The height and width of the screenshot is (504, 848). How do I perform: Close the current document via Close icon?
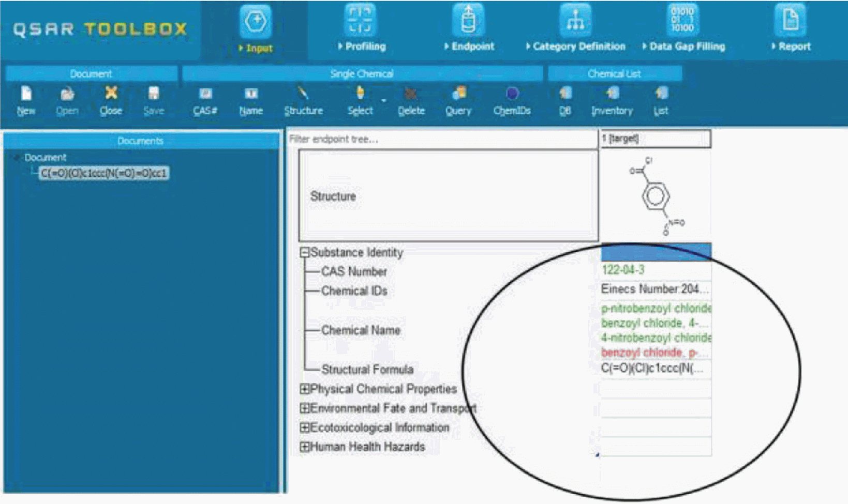(x=111, y=100)
